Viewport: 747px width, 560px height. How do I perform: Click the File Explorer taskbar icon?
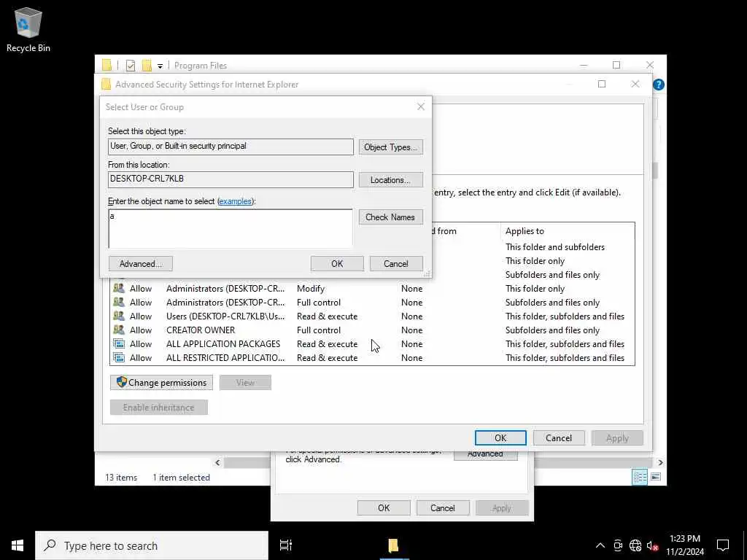(x=393, y=545)
